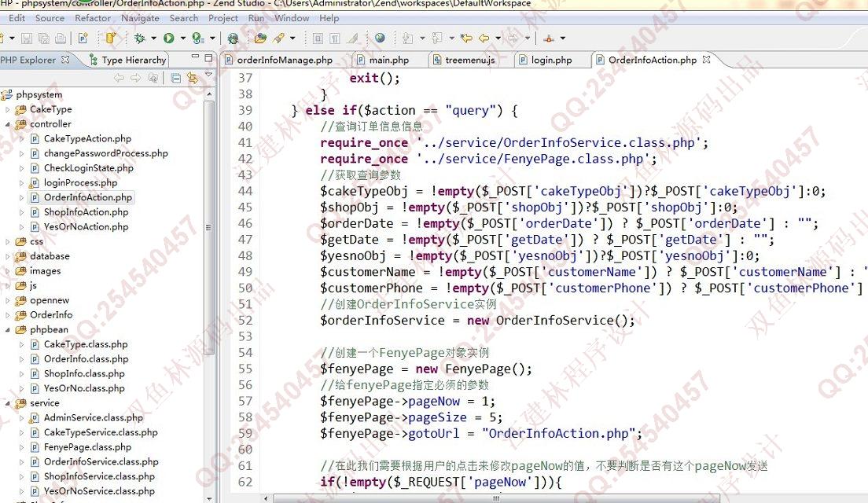Open PHP Explorer view menu triangle

[x=208, y=74]
